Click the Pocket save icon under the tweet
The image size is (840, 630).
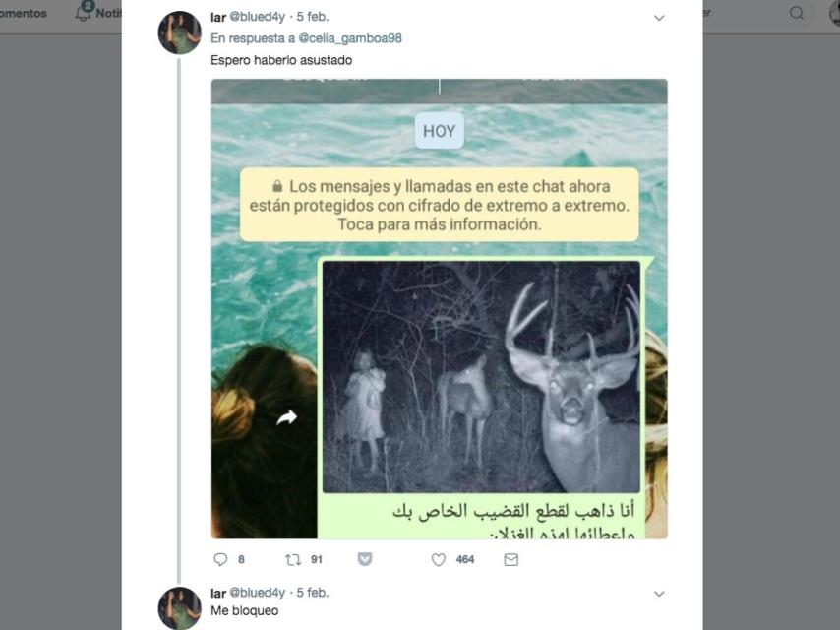[364, 559]
